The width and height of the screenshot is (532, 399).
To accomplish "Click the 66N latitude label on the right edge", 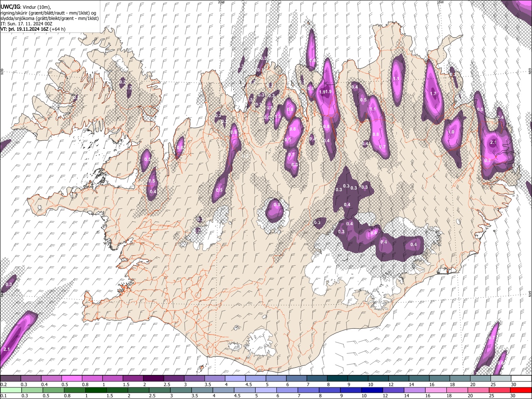I will pyautogui.click(x=530, y=71).
